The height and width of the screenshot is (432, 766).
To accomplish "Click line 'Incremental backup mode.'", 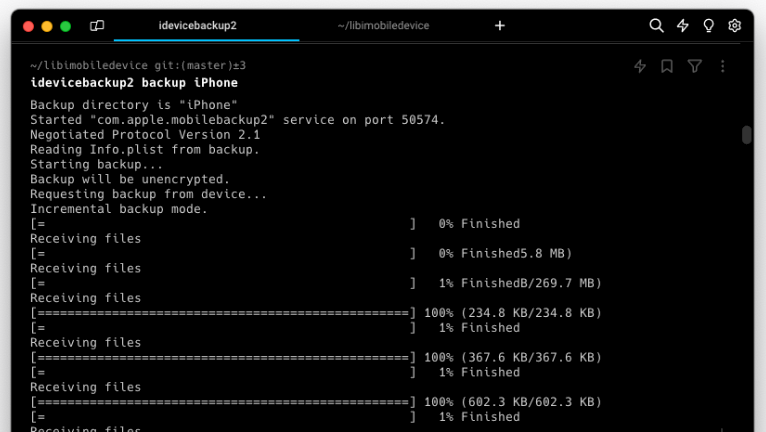I will [x=119, y=209].
